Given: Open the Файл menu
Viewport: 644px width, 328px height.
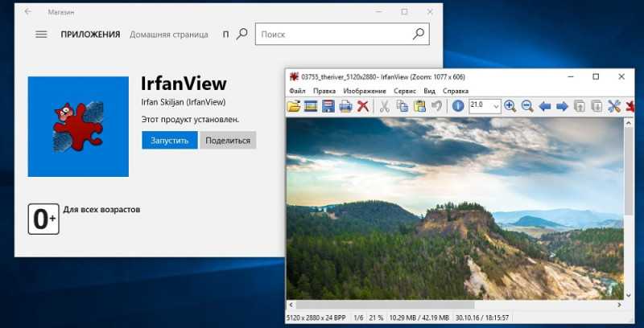Looking at the screenshot, I should (x=297, y=91).
